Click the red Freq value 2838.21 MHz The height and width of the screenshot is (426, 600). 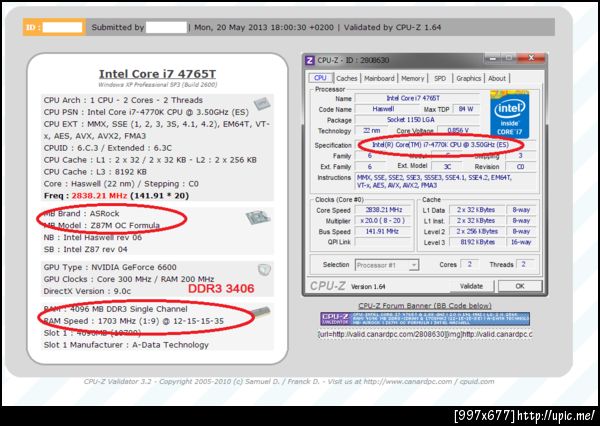99,196
